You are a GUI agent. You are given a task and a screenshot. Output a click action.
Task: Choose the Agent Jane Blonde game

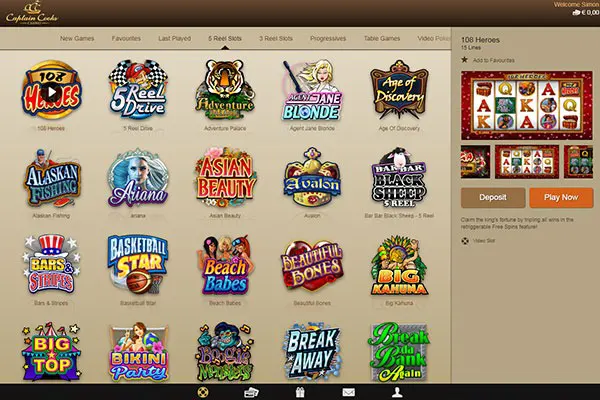[x=313, y=91]
